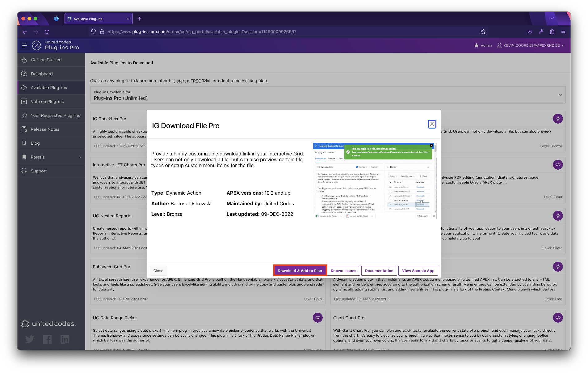Image resolution: width=588 pixels, height=373 pixels.
Task: Click the Close button in the dialog
Action: point(158,271)
